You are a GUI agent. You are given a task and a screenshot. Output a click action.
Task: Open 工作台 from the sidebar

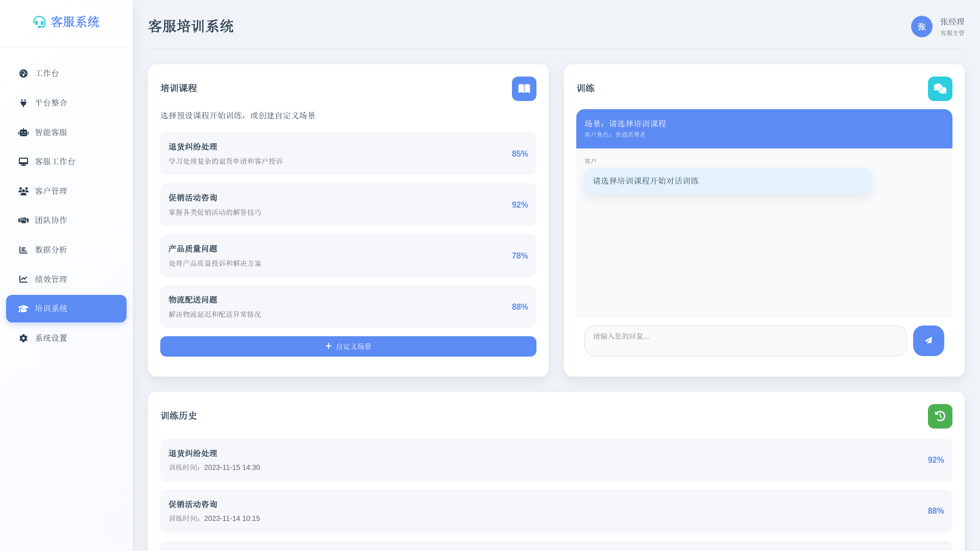pyautogui.click(x=47, y=73)
